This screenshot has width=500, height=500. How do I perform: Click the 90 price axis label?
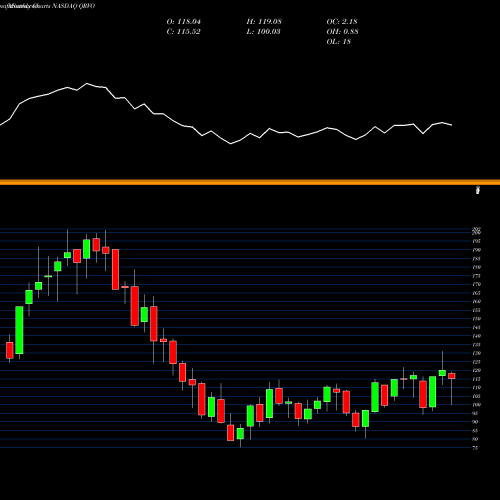point(475,422)
